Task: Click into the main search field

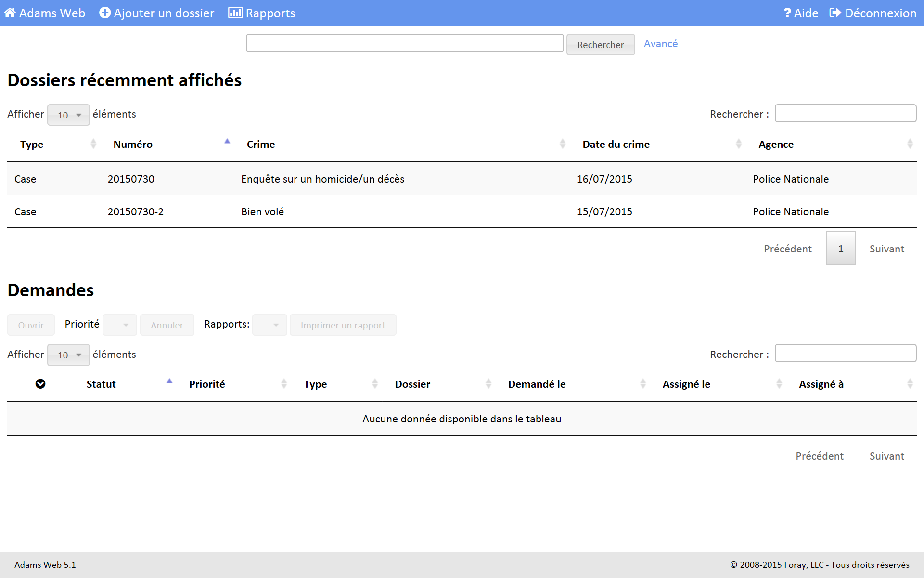Action: coord(404,43)
